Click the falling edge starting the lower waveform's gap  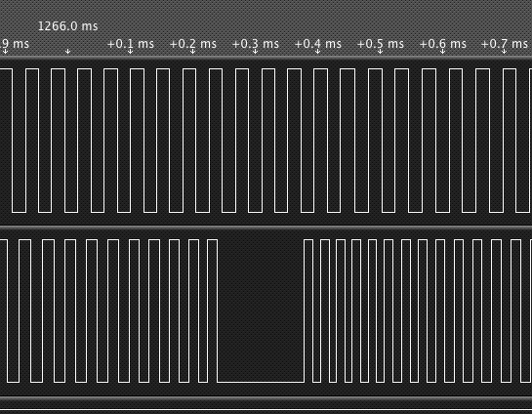(x=217, y=310)
